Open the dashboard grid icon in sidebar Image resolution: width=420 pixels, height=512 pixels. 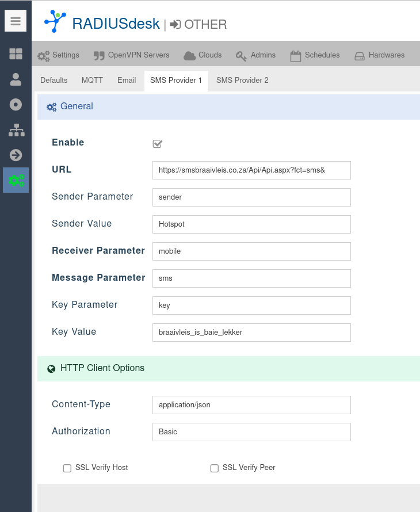(x=16, y=54)
